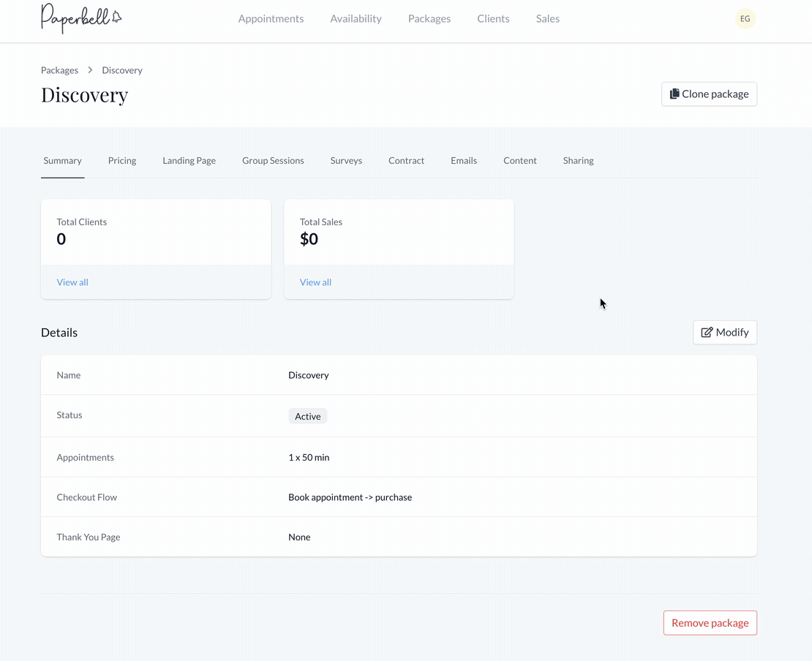This screenshot has height=661, width=812.
Task: Select the Contract tab
Action: click(x=406, y=160)
